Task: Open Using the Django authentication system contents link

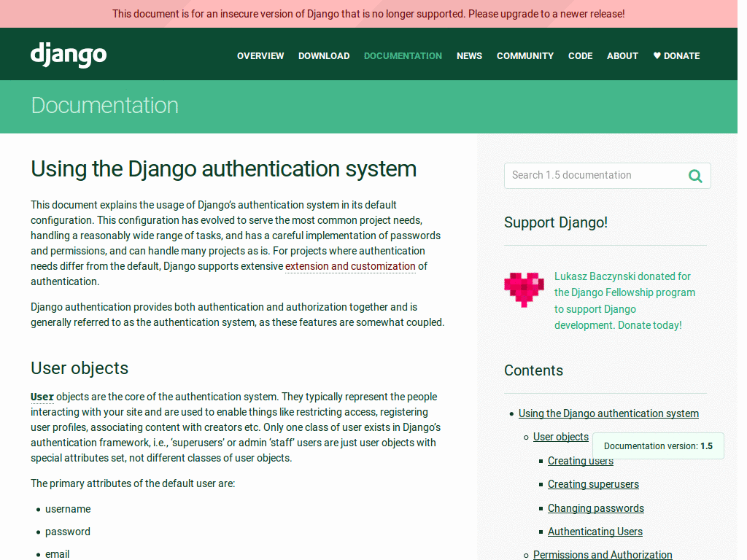Action: click(608, 413)
